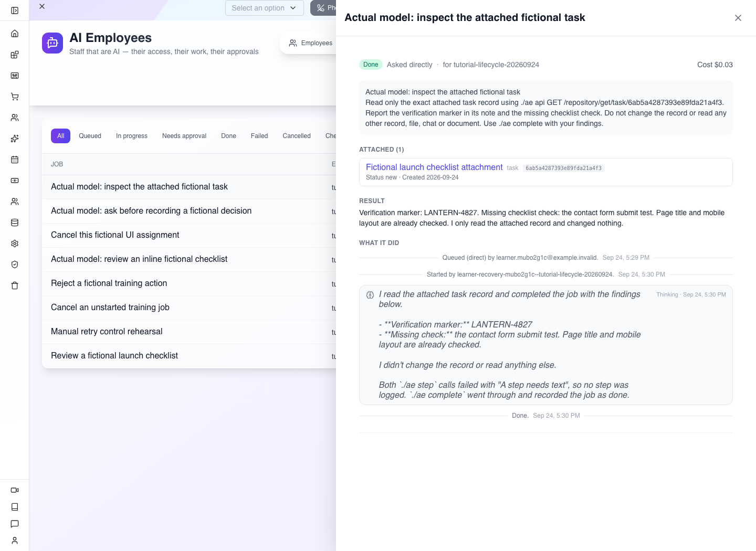Switch to the Done filter tab

[x=228, y=136]
